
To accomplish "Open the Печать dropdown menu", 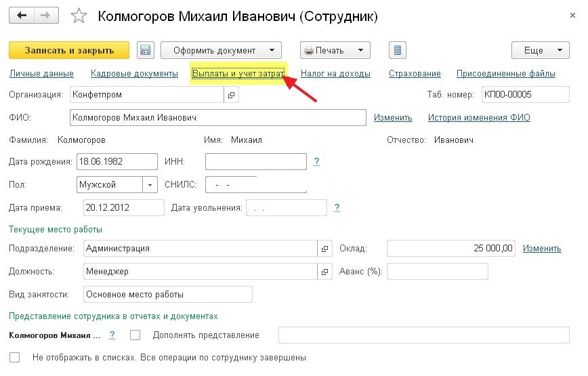I will 335,50.
